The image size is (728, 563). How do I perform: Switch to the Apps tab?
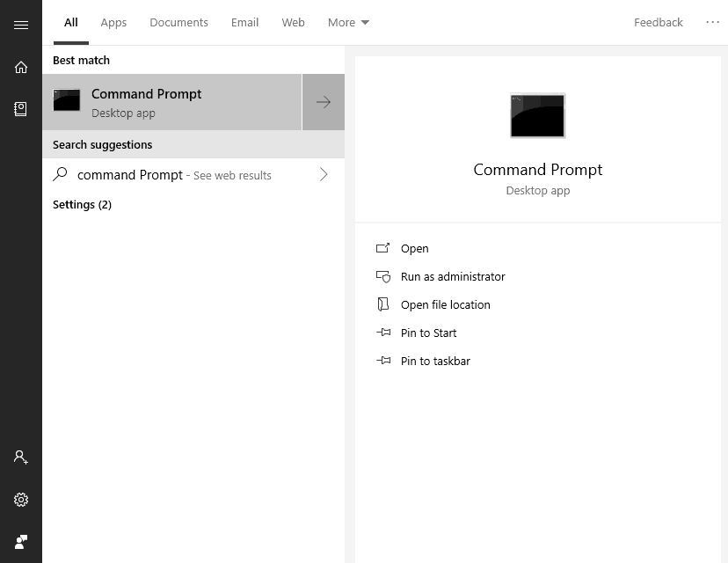(113, 22)
